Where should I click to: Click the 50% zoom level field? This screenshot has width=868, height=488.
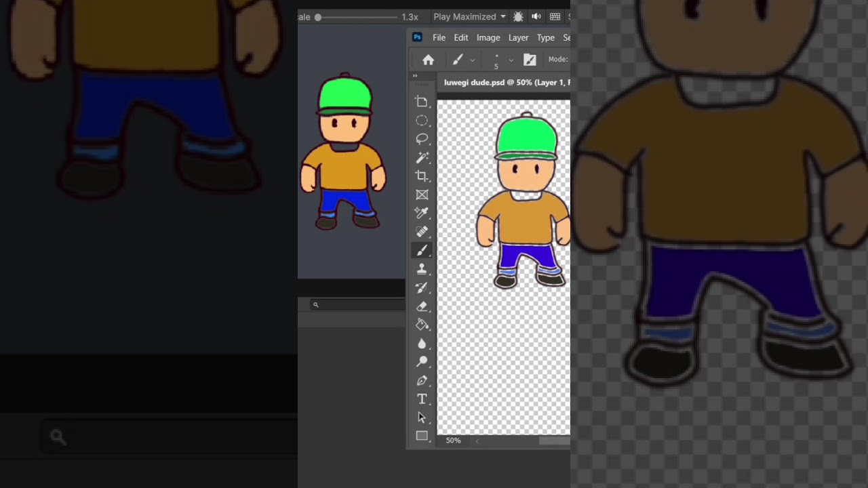pyautogui.click(x=453, y=441)
